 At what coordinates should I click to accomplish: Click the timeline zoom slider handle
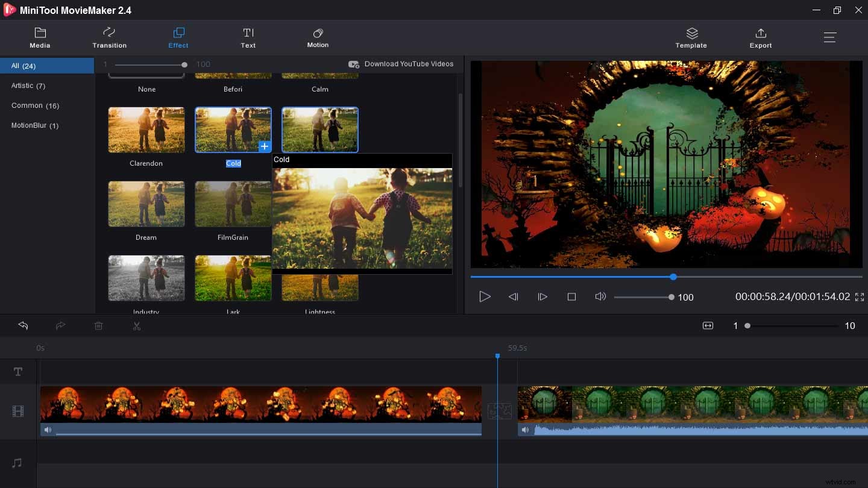(747, 325)
